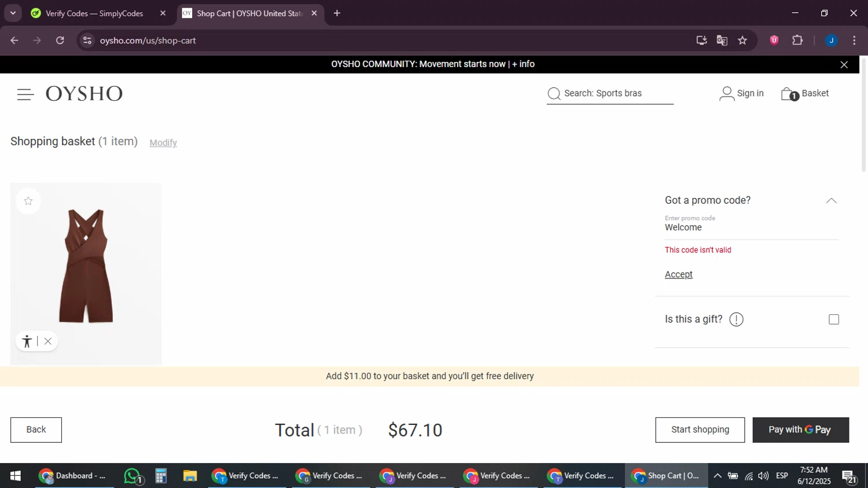Click the OYSHO logo
868x488 pixels.
click(x=84, y=94)
